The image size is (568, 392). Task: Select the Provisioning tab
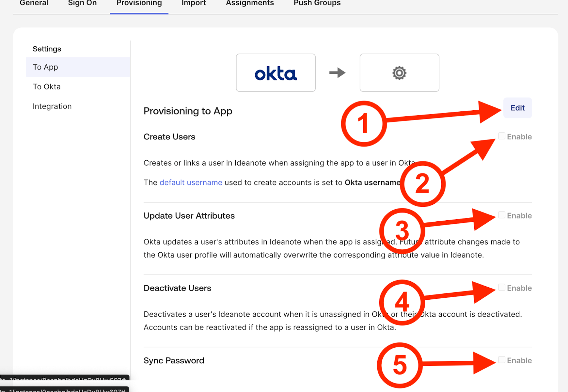tap(139, 4)
